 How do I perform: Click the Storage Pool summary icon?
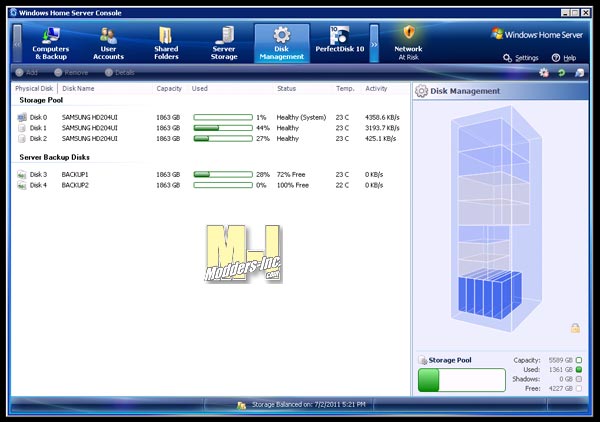(x=422, y=360)
